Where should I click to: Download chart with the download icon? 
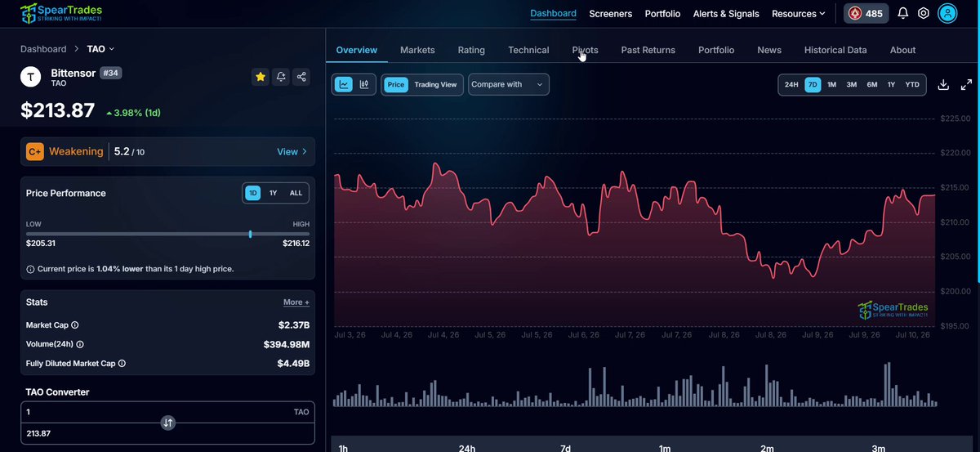tap(943, 85)
